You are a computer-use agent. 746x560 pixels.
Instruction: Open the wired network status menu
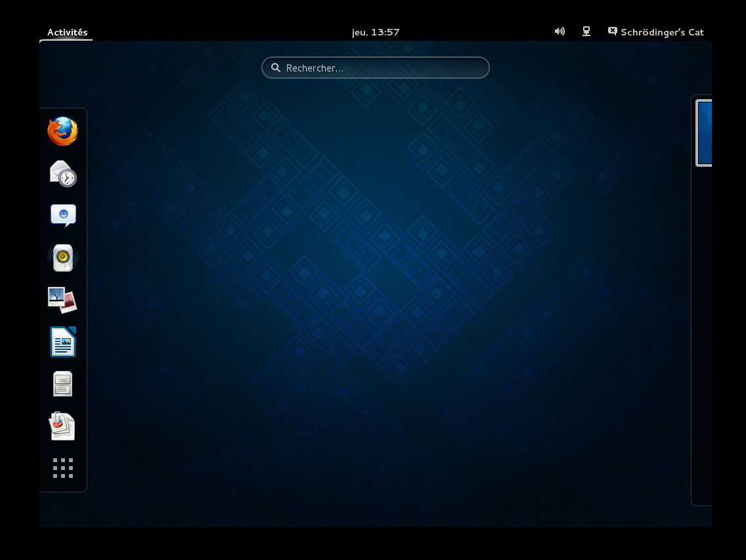click(586, 32)
